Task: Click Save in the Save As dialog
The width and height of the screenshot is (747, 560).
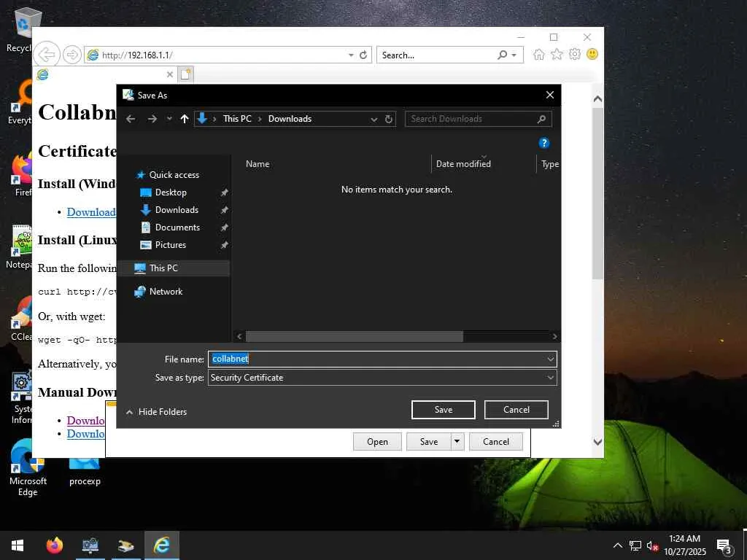Action: [443, 410]
